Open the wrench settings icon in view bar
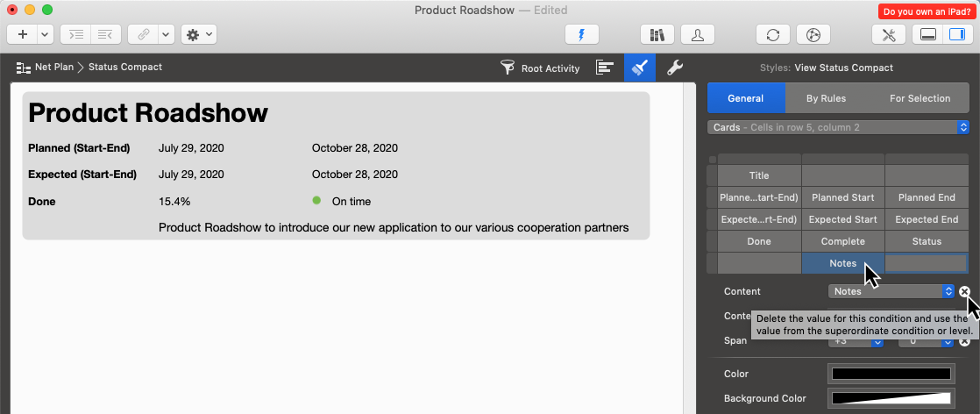 tap(674, 68)
